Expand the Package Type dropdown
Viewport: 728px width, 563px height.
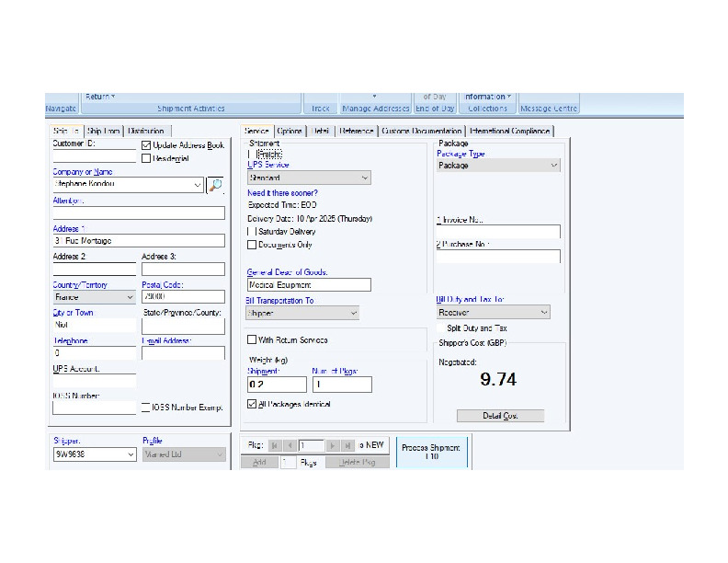(x=497, y=166)
